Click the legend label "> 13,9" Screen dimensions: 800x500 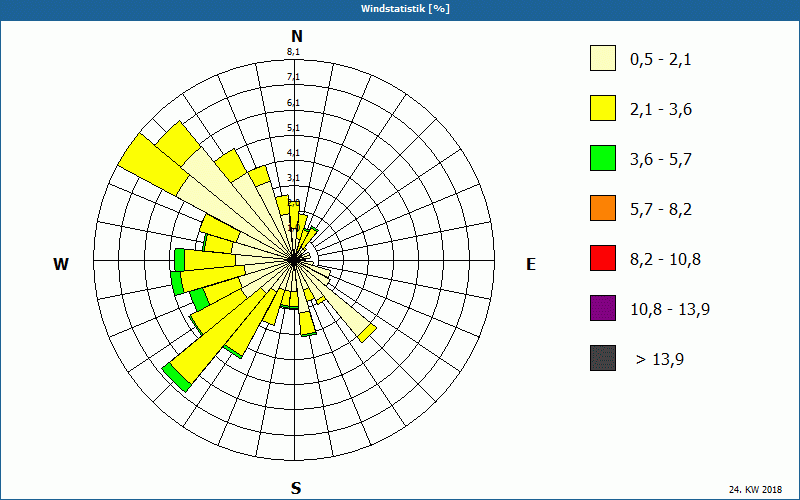coord(660,360)
